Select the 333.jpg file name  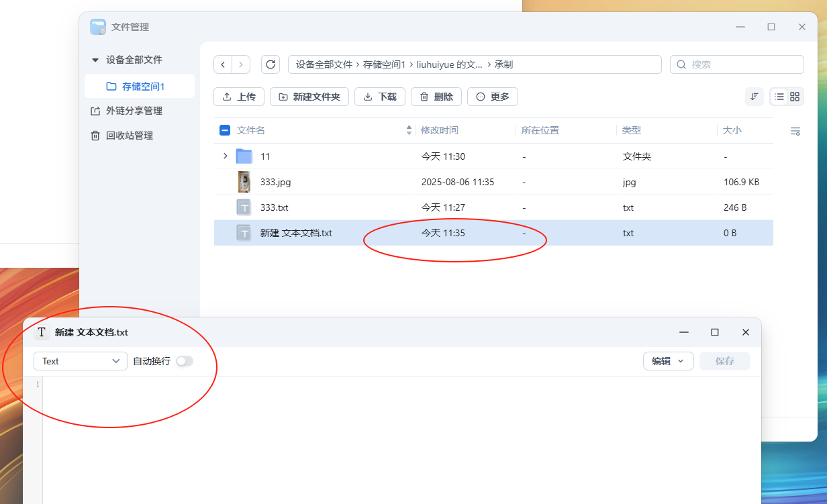[x=275, y=182]
